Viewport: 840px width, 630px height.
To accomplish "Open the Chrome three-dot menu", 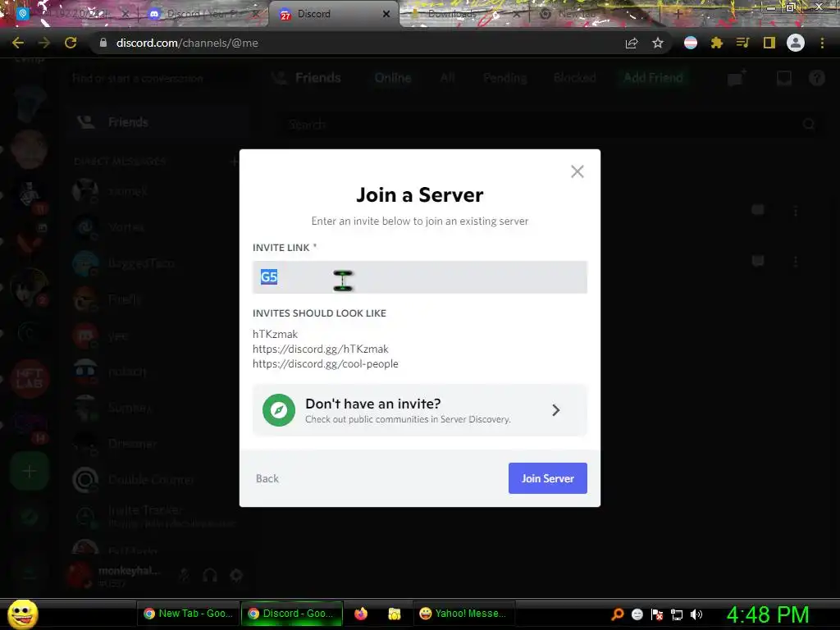I will pyautogui.click(x=822, y=43).
